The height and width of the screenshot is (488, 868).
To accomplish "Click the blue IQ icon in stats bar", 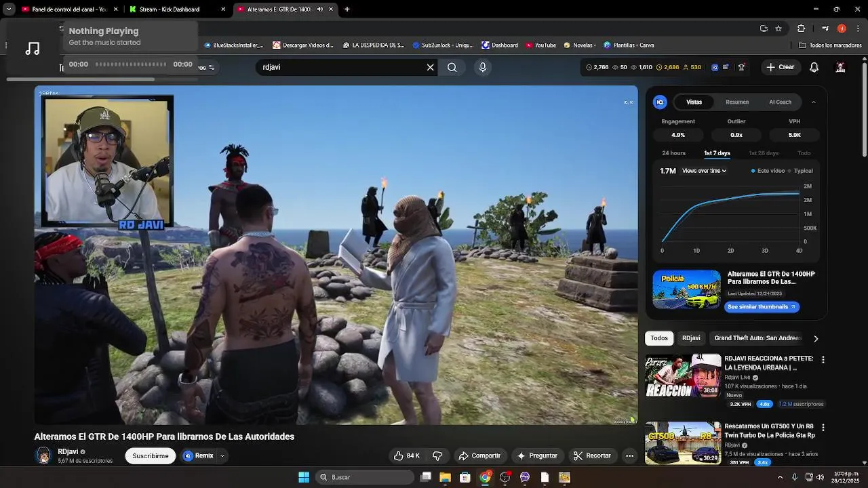I will [715, 67].
